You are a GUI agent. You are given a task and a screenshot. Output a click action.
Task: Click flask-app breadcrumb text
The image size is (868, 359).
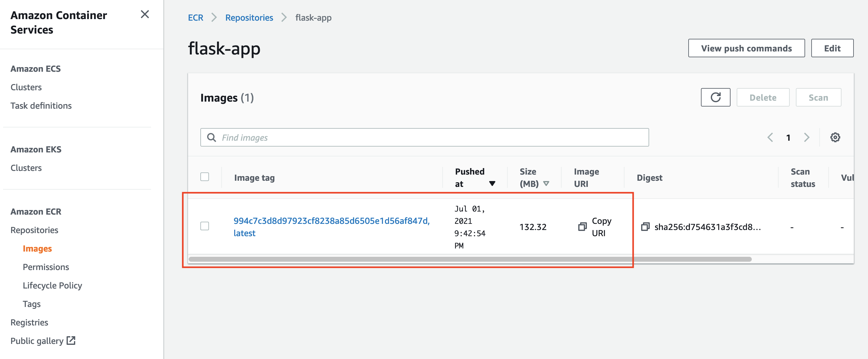click(x=313, y=18)
